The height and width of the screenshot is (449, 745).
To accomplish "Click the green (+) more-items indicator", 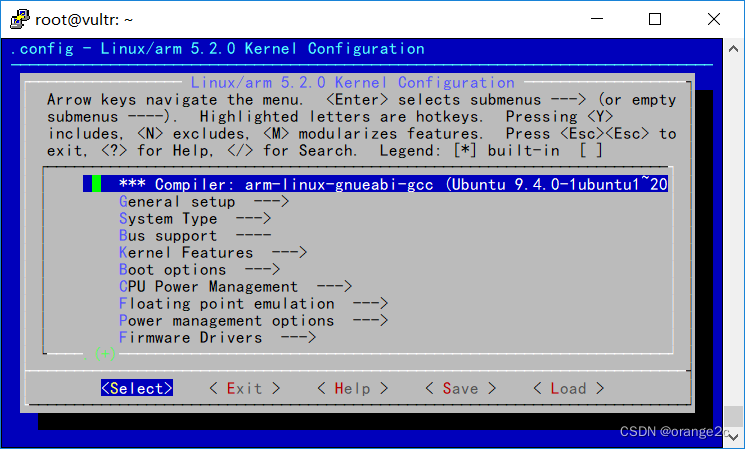I will [105, 354].
